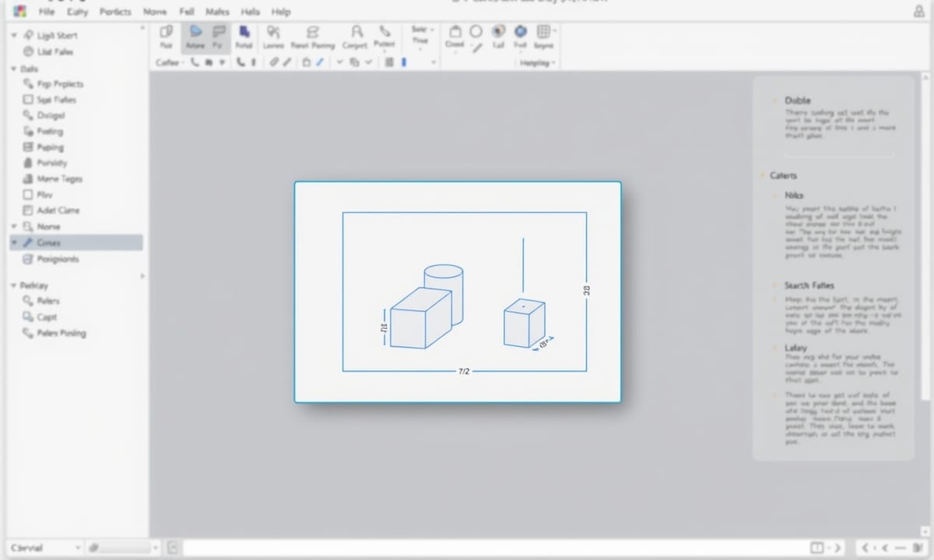This screenshot has width=934, height=560.
Task: Expand the Starth Falles section
Action: (774, 285)
